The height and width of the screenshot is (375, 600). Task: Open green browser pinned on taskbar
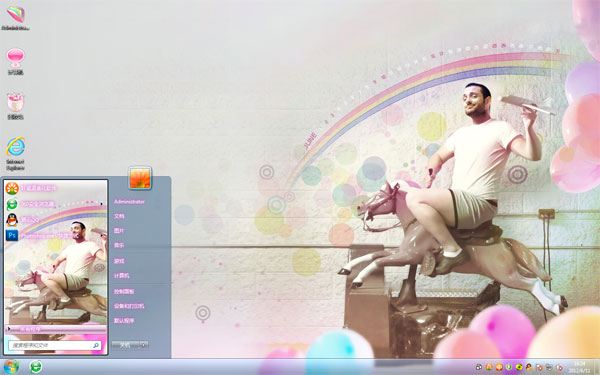click(x=36, y=367)
